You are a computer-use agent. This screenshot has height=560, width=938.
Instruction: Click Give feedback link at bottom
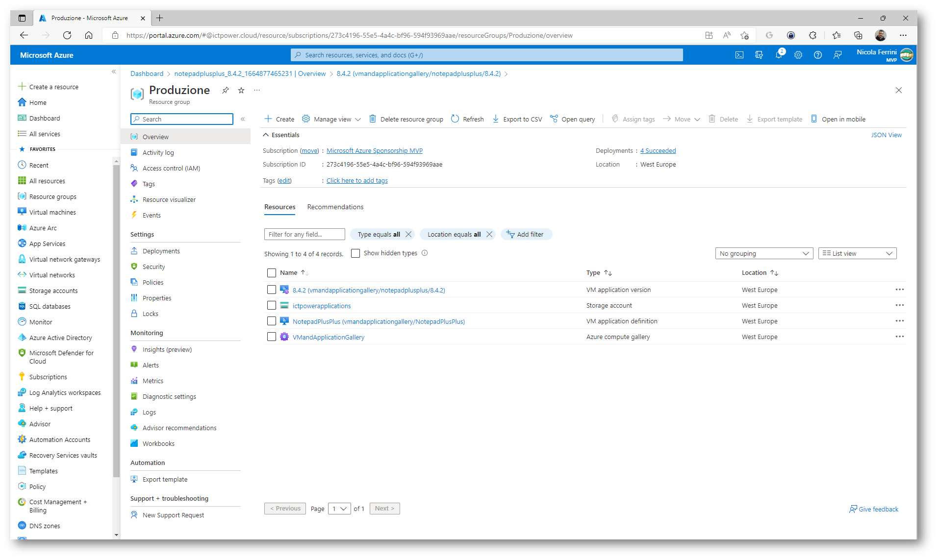pos(874,509)
